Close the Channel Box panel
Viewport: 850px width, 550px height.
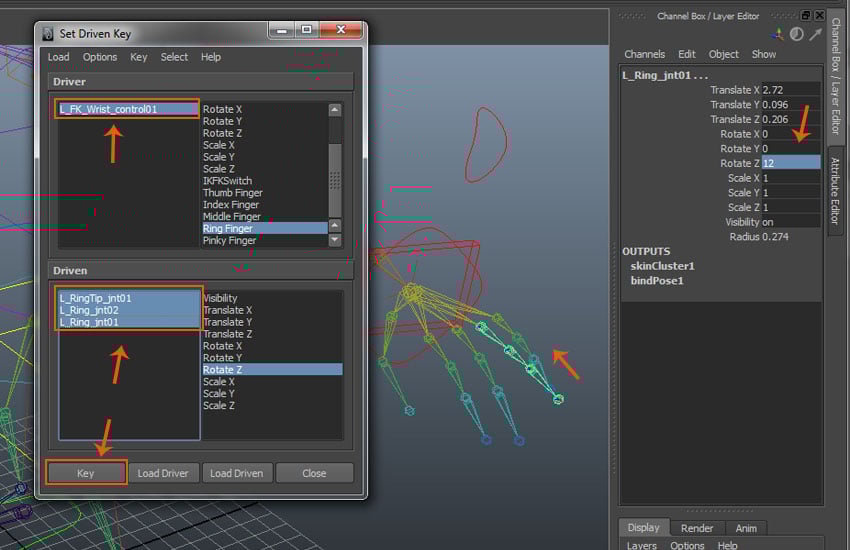(818, 16)
